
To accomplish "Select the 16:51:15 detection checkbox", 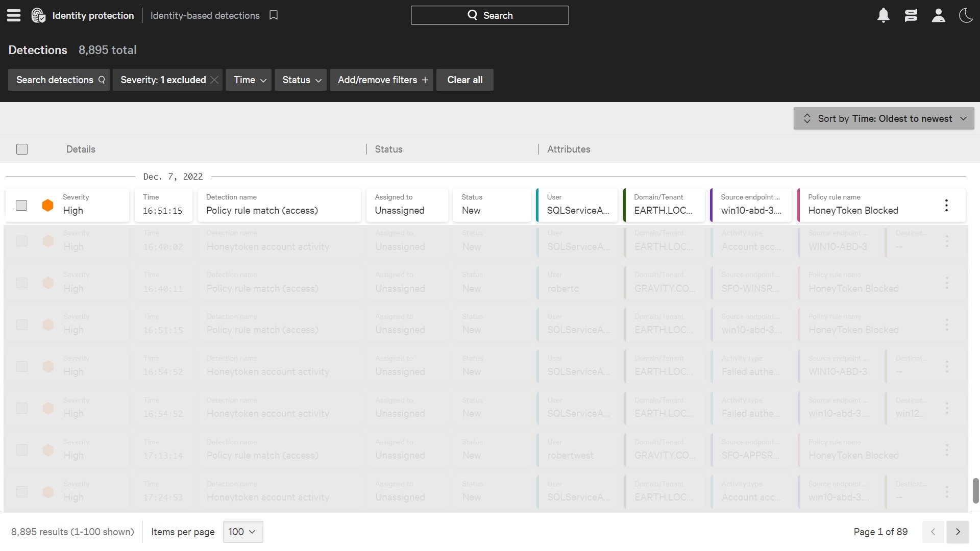I will click(21, 205).
